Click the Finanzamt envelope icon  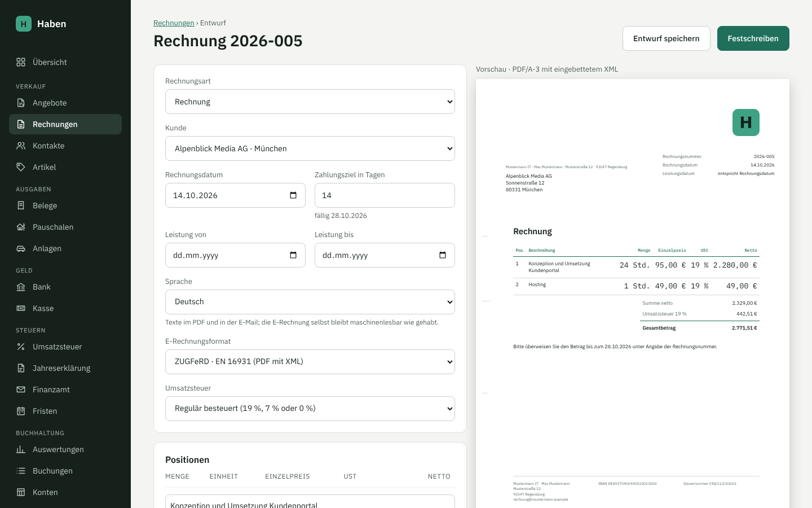pos(21,389)
